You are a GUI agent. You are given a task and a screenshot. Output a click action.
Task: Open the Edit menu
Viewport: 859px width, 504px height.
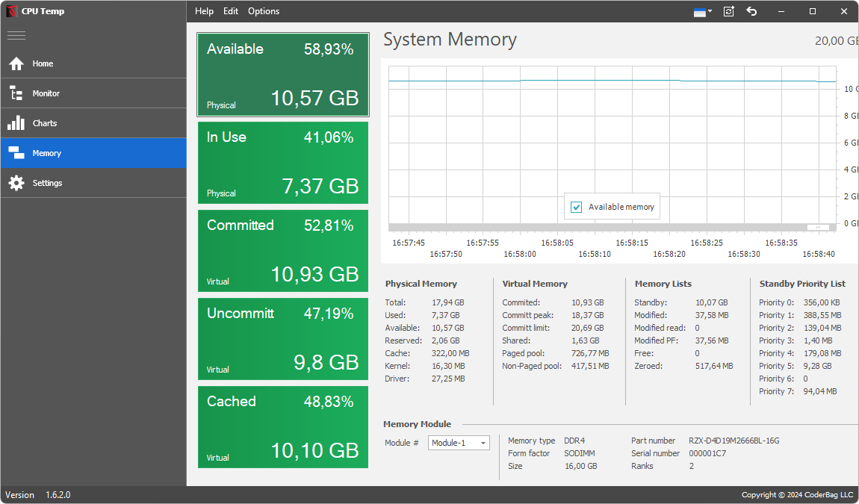click(231, 11)
